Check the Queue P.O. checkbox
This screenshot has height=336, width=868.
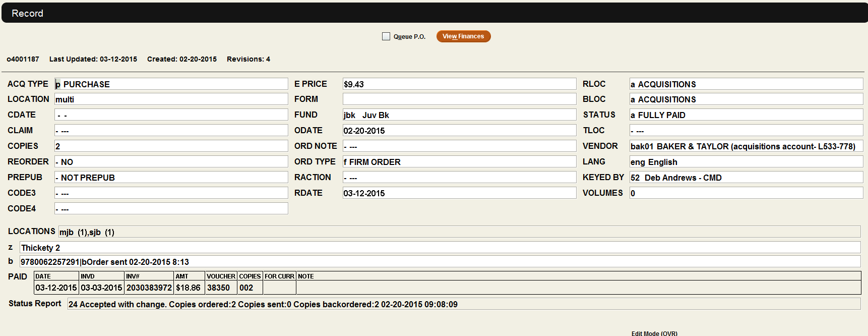click(386, 36)
